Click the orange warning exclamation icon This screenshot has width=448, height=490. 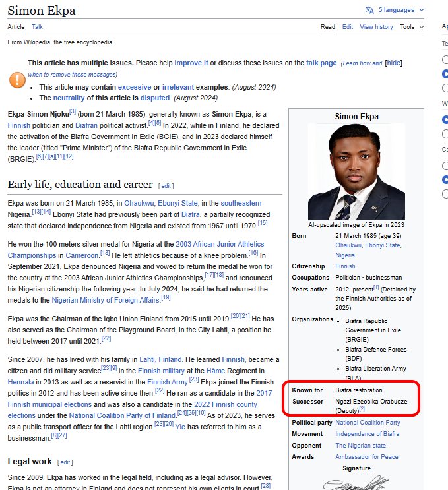pyautogui.click(x=17, y=80)
